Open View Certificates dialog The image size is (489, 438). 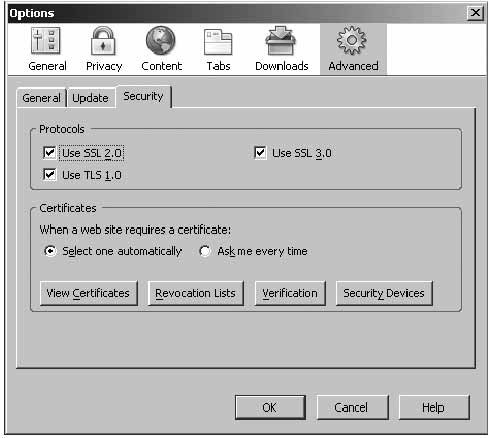click(x=88, y=293)
